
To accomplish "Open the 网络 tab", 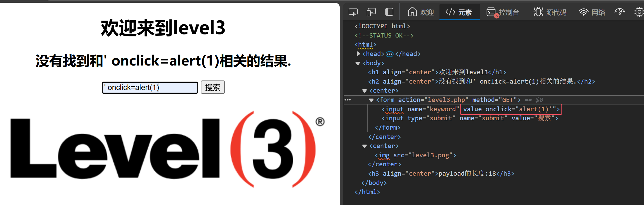I will tap(592, 12).
